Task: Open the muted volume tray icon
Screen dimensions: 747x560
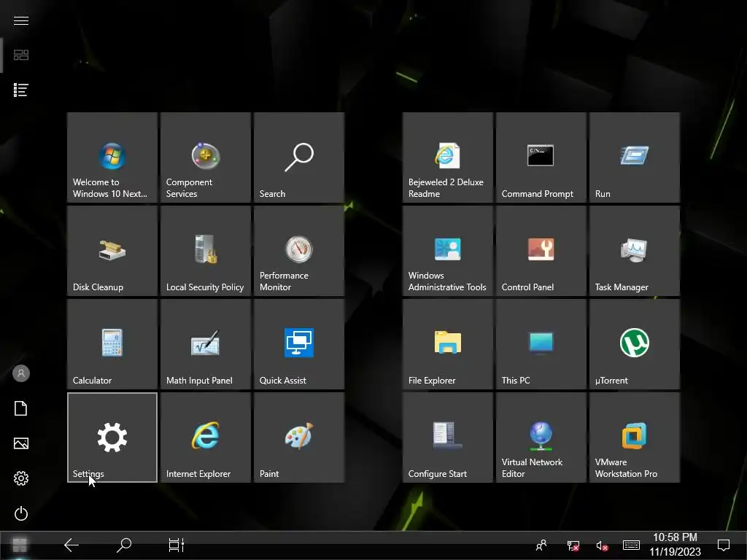Action: [x=602, y=545]
